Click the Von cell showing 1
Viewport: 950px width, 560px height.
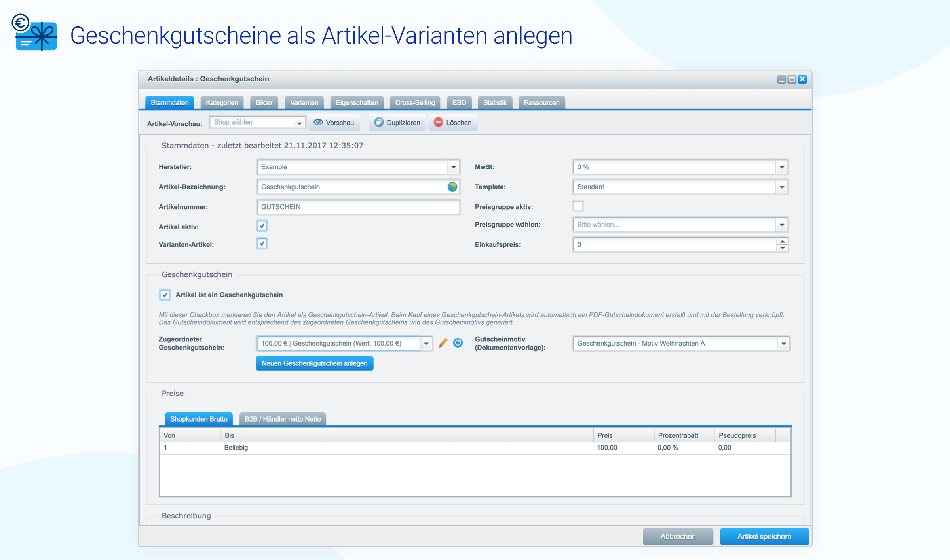coord(190,448)
